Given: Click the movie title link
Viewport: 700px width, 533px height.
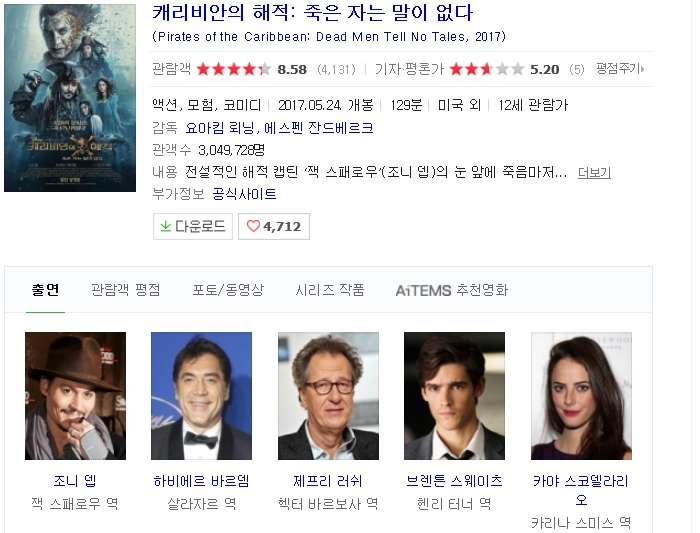Looking at the screenshot, I should [312, 12].
